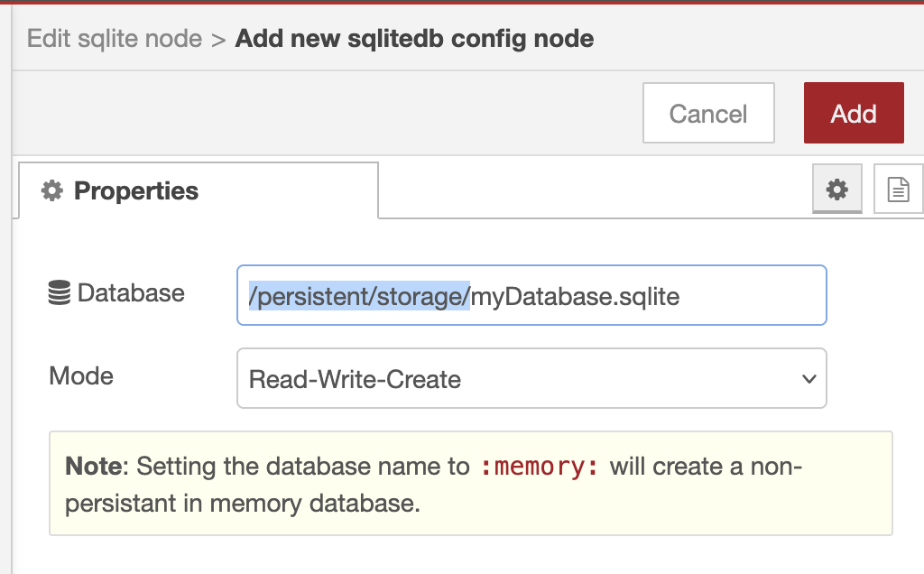924x574 pixels.
Task: Open node properties via gear icon button
Action: coord(837,190)
